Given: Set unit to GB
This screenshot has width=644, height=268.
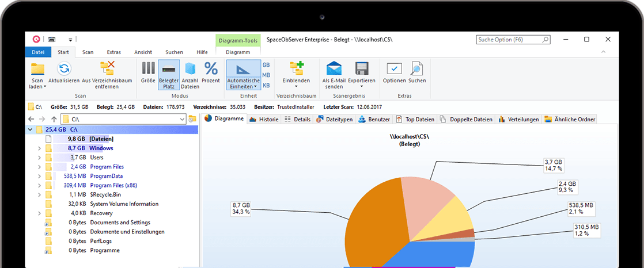Looking at the screenshot, I should click(266, 65).
